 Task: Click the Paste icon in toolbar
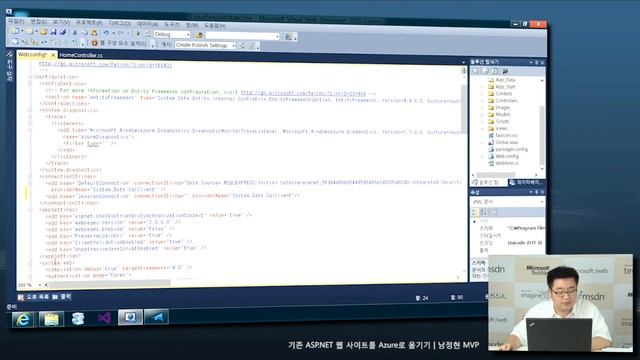[93, 33]
